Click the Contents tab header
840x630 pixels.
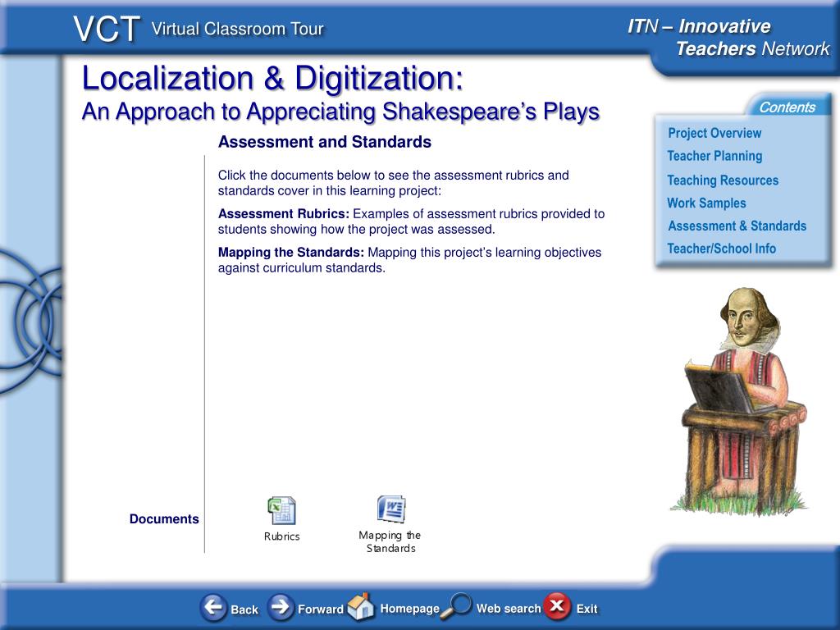787,107
